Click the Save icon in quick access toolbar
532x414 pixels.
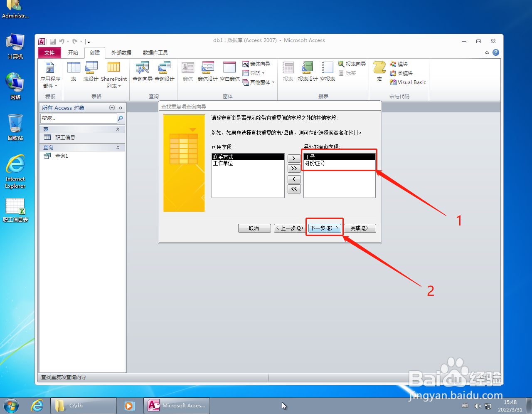point(53,42)
